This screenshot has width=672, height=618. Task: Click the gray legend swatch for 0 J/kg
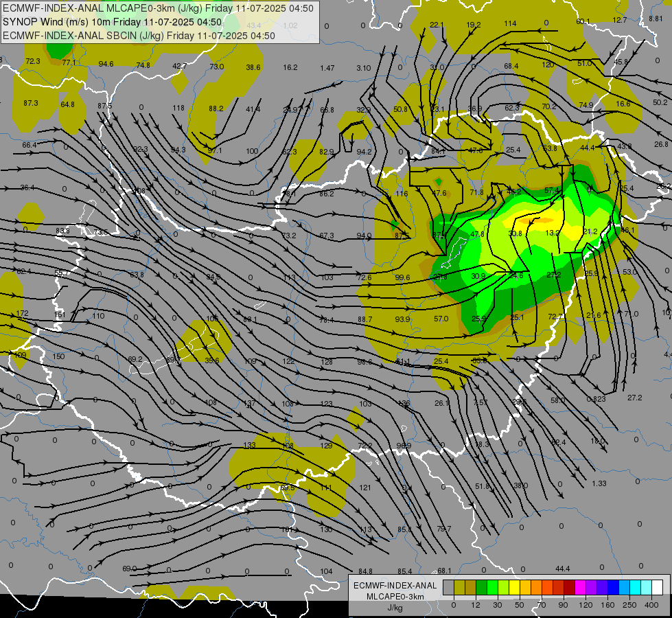(448, 587)
